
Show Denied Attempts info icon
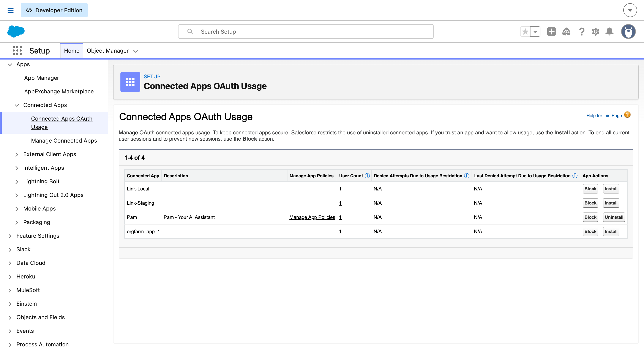tap(467, 176)
